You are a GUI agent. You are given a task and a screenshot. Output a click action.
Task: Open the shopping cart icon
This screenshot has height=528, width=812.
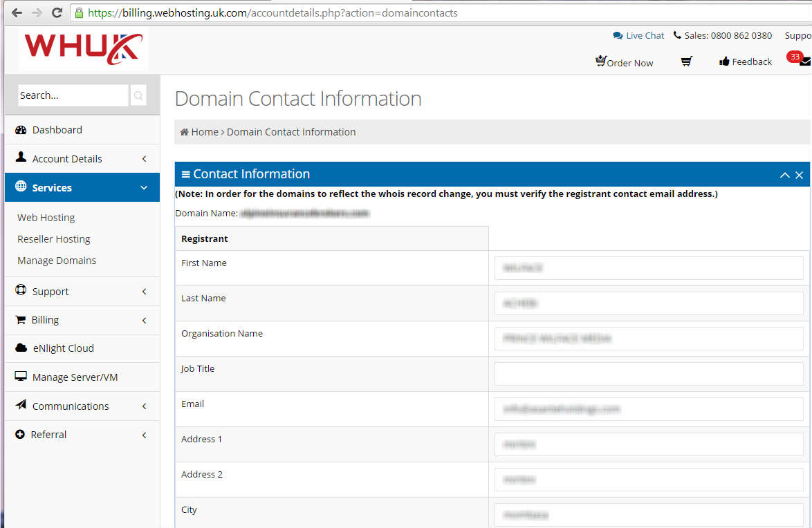tap(686, 62)
